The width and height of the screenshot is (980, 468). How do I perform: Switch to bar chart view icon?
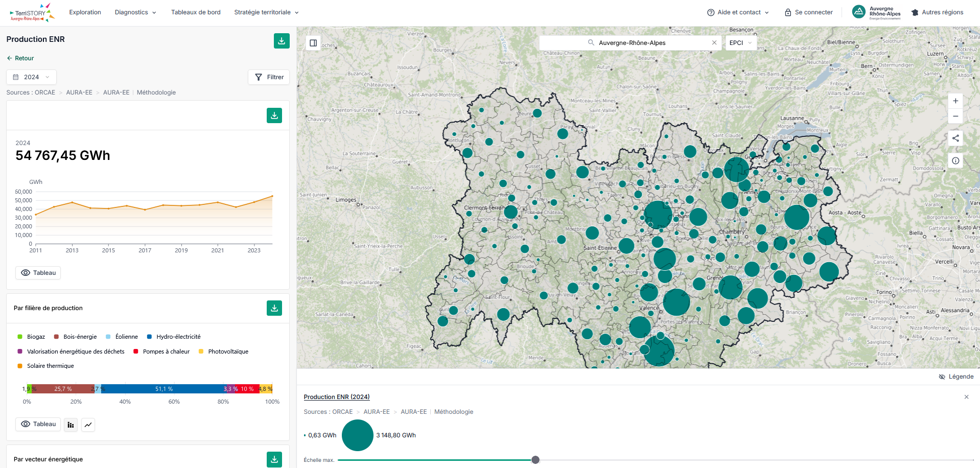(71, 425)
